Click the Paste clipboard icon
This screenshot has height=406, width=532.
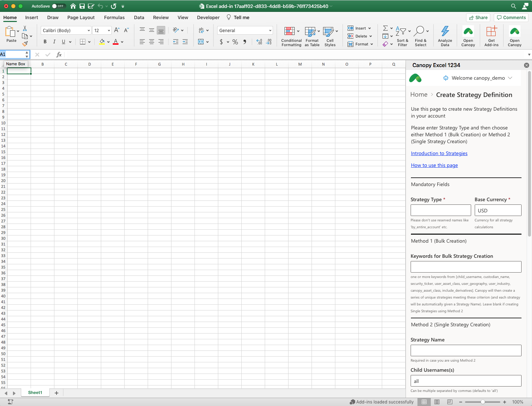point(10,32)
